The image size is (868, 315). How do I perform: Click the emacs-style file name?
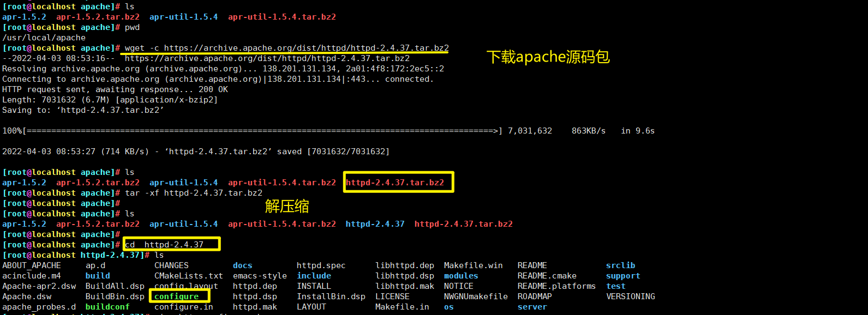pos(260,276)
